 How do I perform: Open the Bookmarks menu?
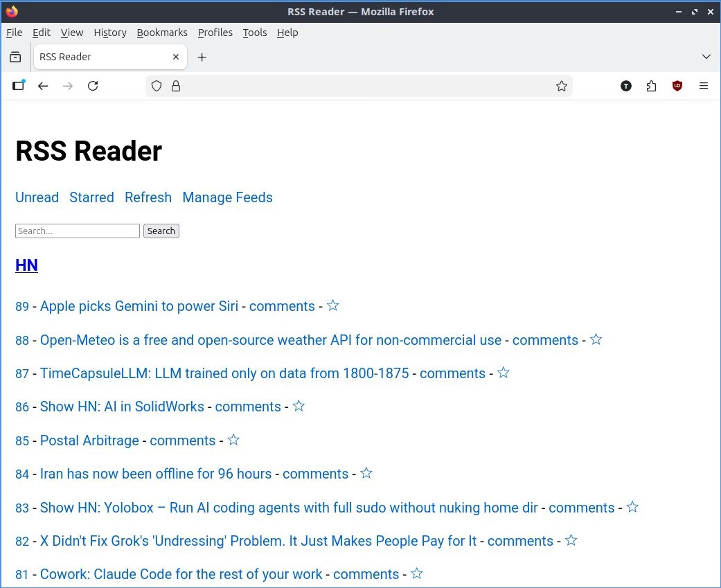click(x=162, y=33)
